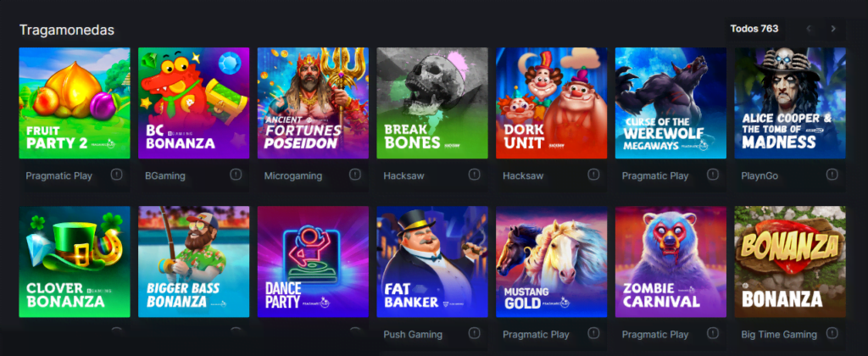Click the Todos 763 button
Viewport: 868px width, 356px height.
(x=754, y=29)
